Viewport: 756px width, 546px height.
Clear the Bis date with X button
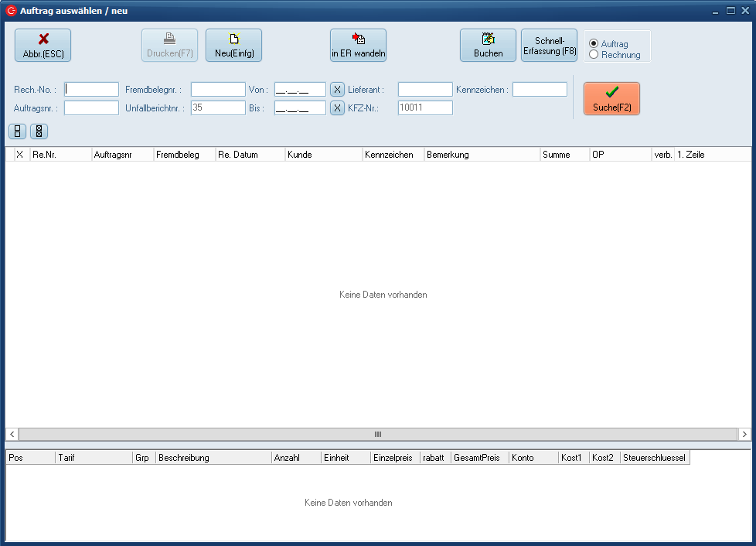click(337, 108)
